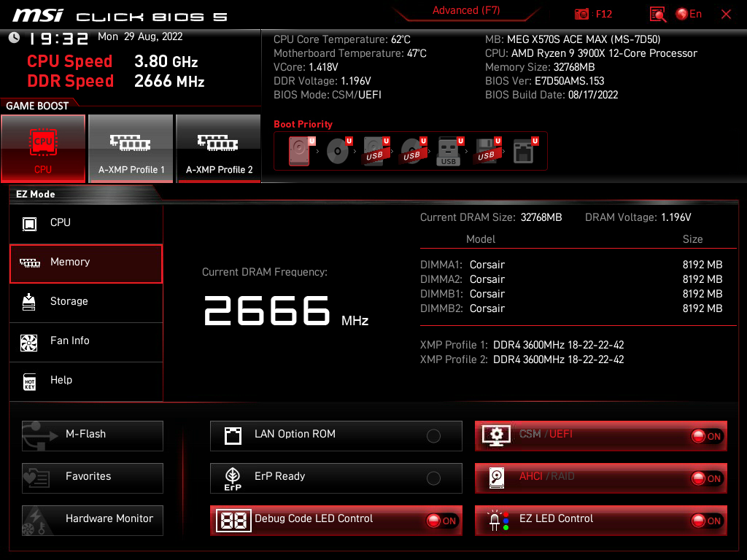Switch to Advanced mode with F7
Screen dimensions: 747x560
tap(466, 10)
